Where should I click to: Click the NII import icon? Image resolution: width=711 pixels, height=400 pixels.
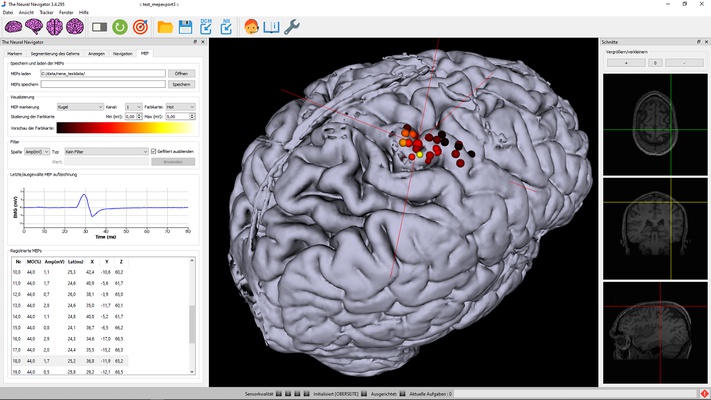pos(225,27)
